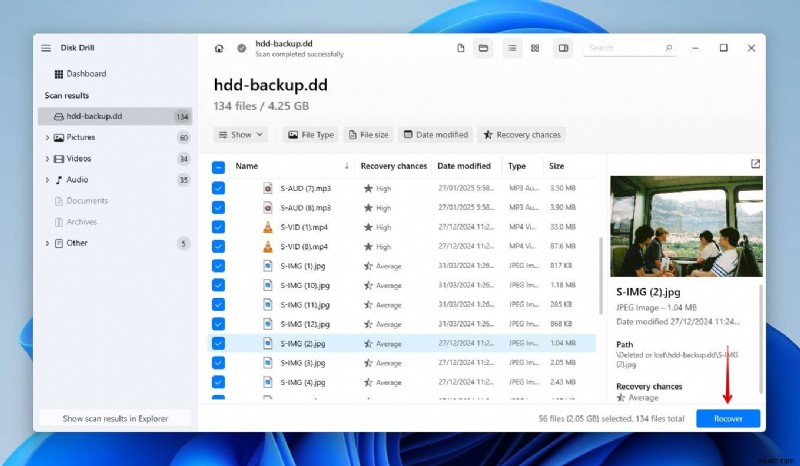
Task: Open the Show dropdown filter
Action: tap(240, 135)
